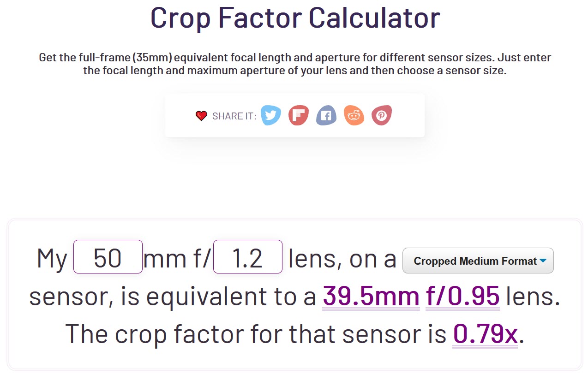
Task: Click the "lens, on a" text
Action: click(x=342, y=258)
